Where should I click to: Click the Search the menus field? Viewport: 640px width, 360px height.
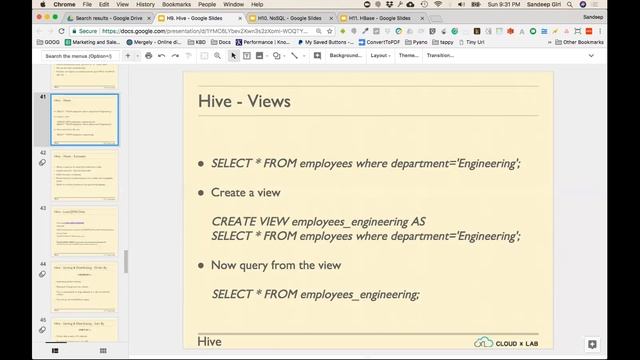pos(80,56)
